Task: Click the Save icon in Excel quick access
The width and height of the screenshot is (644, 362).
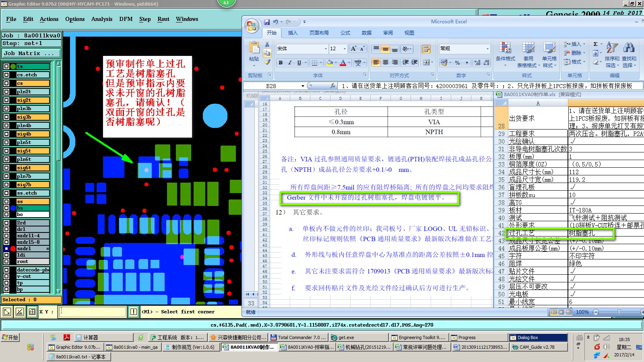Action: pos(267,22)
